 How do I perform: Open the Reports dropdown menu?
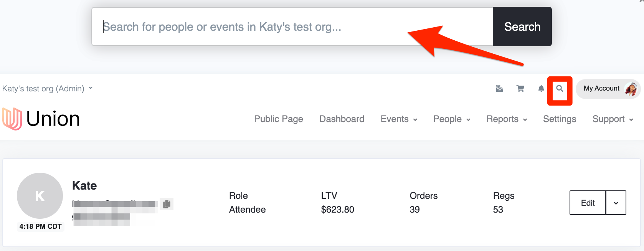point(507,119)
